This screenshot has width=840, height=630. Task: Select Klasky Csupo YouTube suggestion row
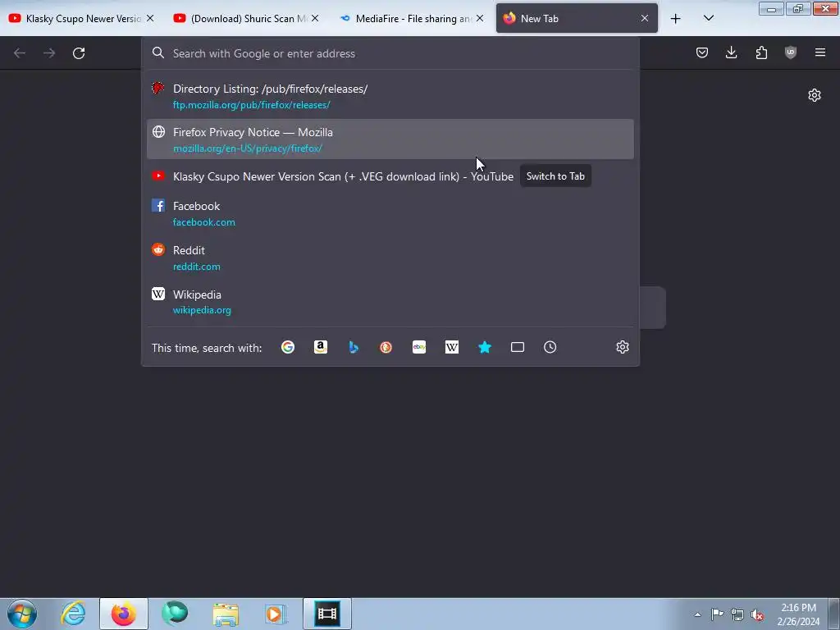point(390,176)
